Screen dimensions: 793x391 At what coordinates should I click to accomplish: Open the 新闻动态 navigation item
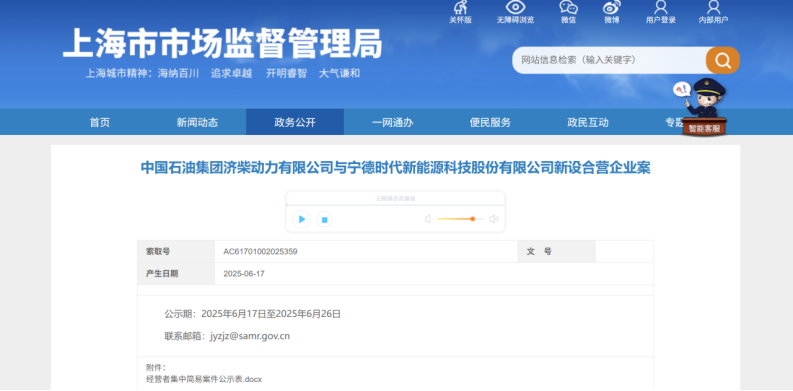[x=197, y=122]
